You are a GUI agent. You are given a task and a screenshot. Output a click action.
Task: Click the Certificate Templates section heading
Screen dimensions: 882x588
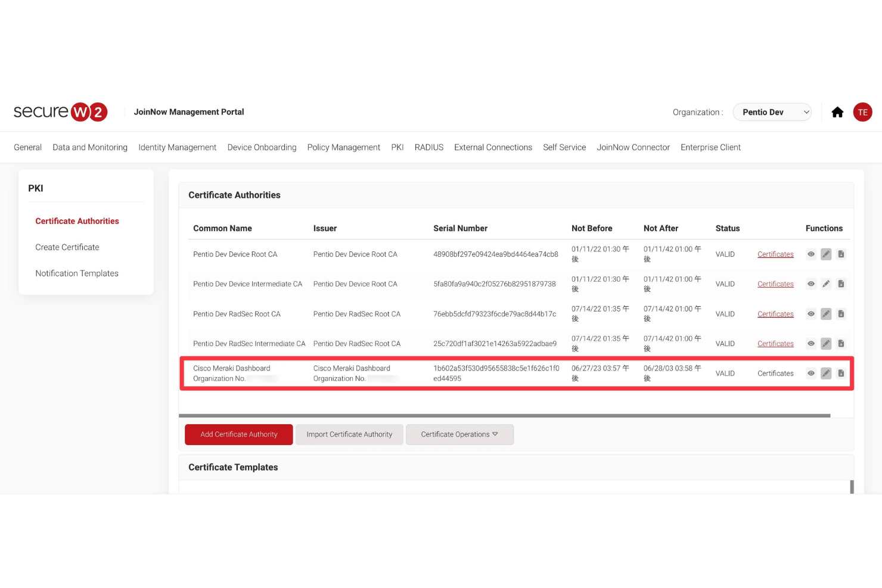233,467
